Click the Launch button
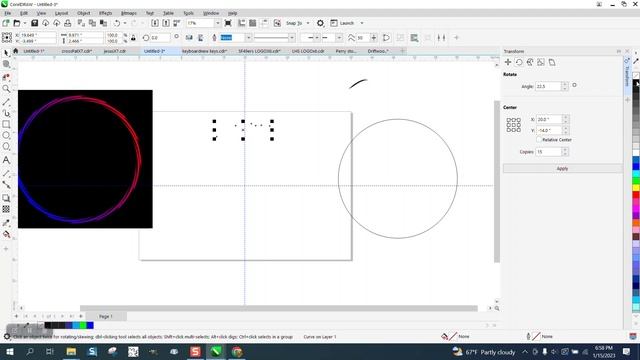640x360 pixels. (342, 23)
